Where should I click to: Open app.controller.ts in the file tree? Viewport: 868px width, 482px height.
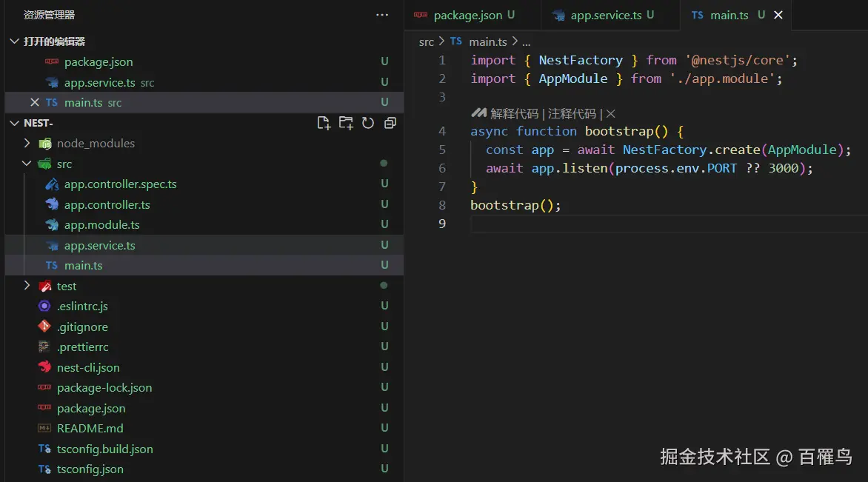[x=204, y=205]
